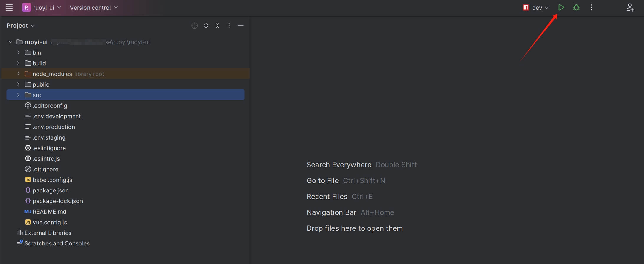Click the braces icon beside package-lock.json
The width and height of the screenshot is (644, 264).
point(28,201)
